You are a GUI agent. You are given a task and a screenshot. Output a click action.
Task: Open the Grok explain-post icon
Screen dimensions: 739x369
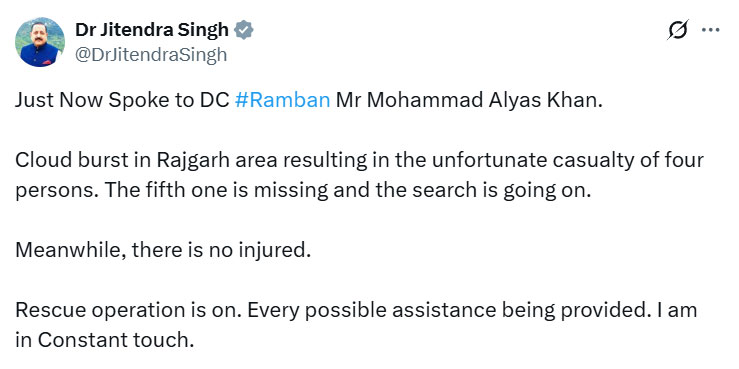tap(679, 30)
